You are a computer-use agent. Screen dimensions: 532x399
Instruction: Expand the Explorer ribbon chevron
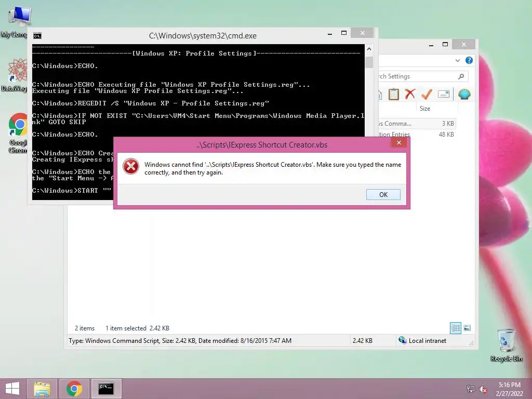(457, 60)
